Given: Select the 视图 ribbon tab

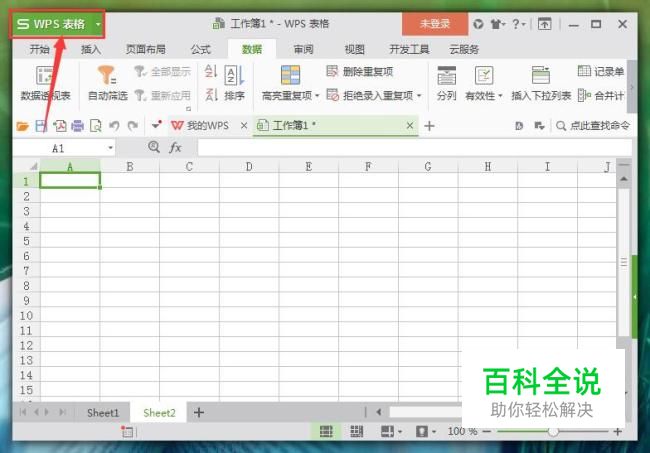Looking at the screenshot, I should click(x=354, y=49).
